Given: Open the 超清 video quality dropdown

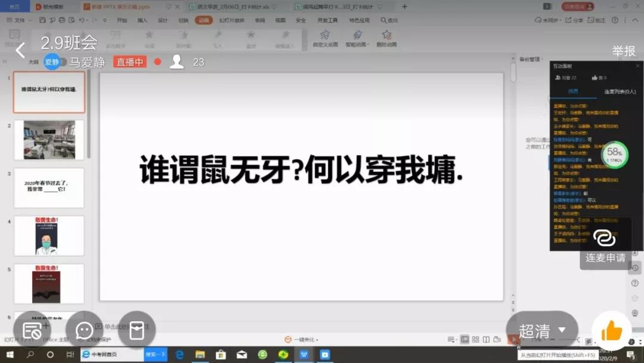Looking at the screenshot, I should coord(541,331).
